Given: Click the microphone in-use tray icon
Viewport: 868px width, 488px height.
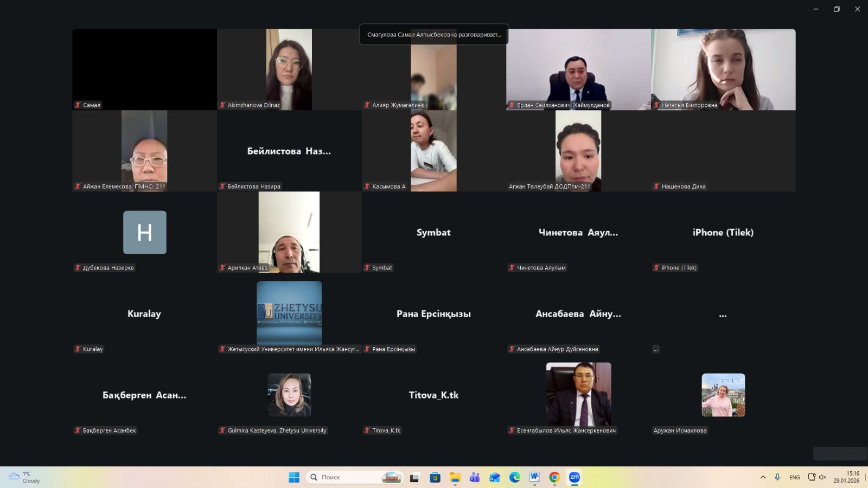Looking at the screenshot, I should click(777, 477).
